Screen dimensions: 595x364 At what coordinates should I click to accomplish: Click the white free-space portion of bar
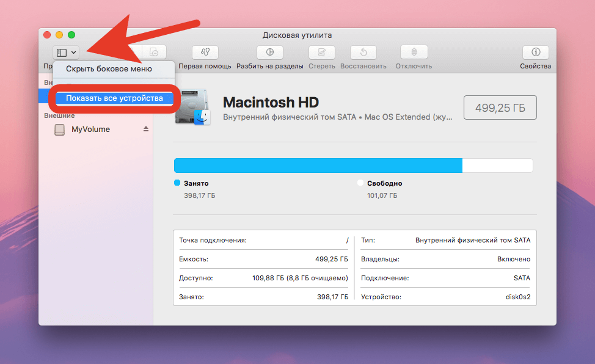(x=497, y=166)
